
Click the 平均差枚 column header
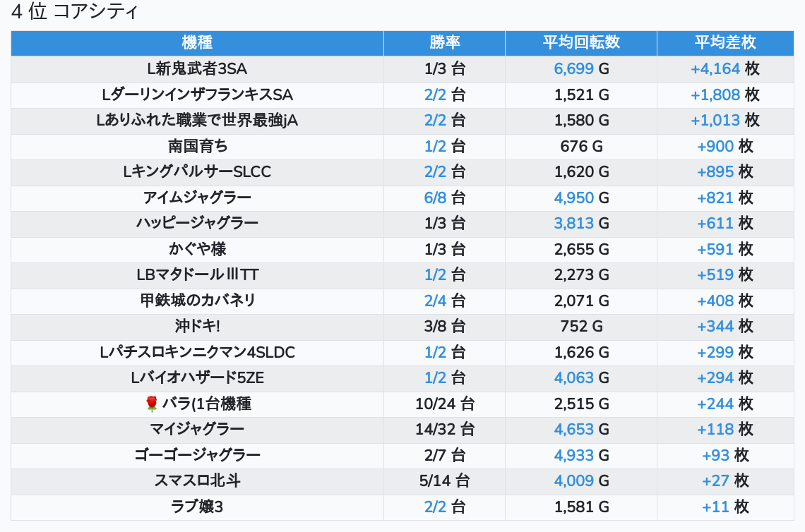(725, 42)
